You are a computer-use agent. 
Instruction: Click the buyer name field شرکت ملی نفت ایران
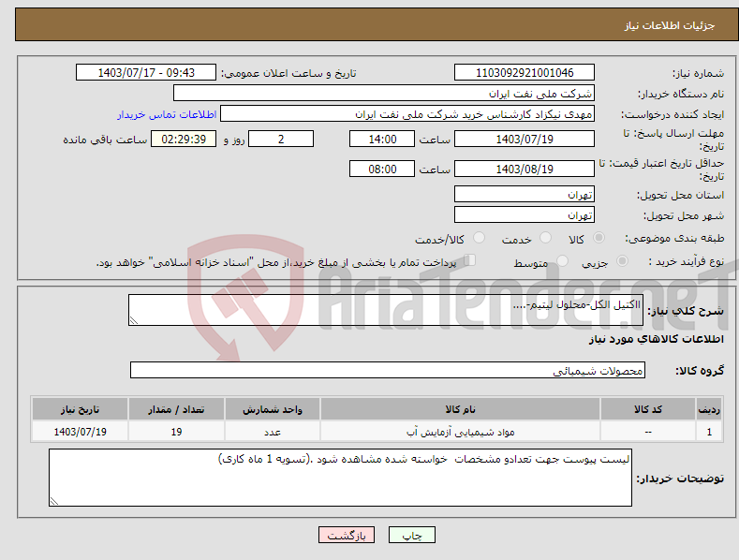tap(384, 94)
